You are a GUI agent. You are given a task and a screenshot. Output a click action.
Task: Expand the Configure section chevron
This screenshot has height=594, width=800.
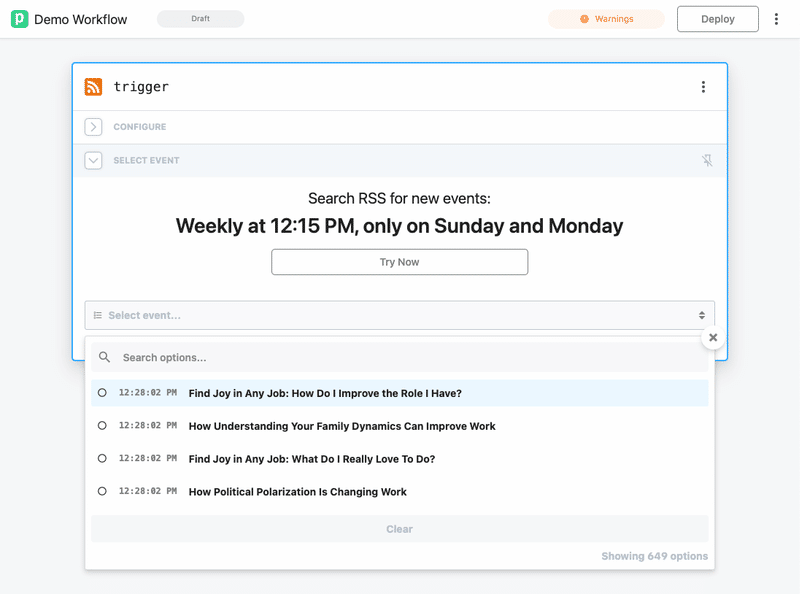coord(93,127)
